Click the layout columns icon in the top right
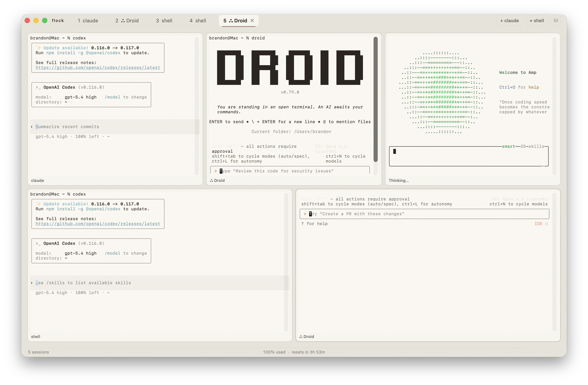This screenshot has height=385, width=588. 556,20
